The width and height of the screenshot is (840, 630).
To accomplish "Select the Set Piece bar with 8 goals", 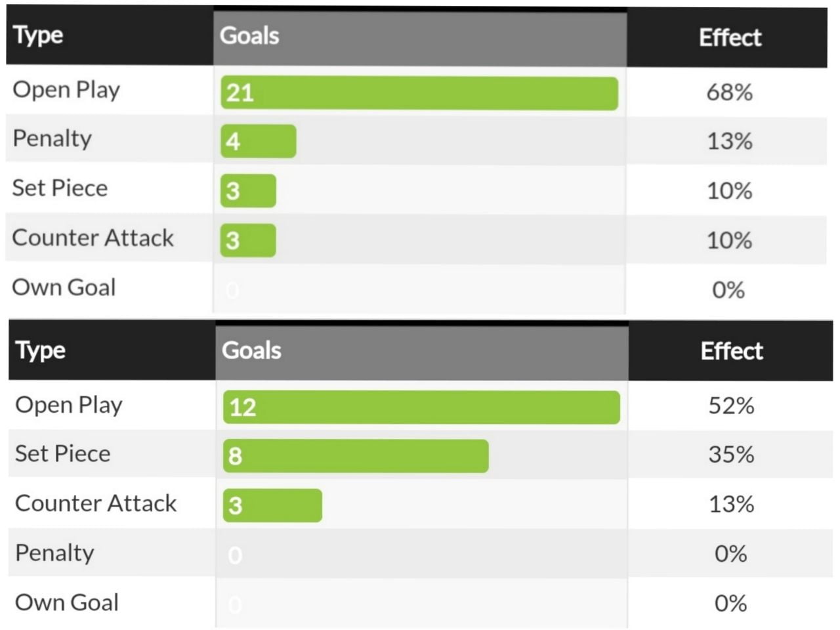I will coord(355,456).
